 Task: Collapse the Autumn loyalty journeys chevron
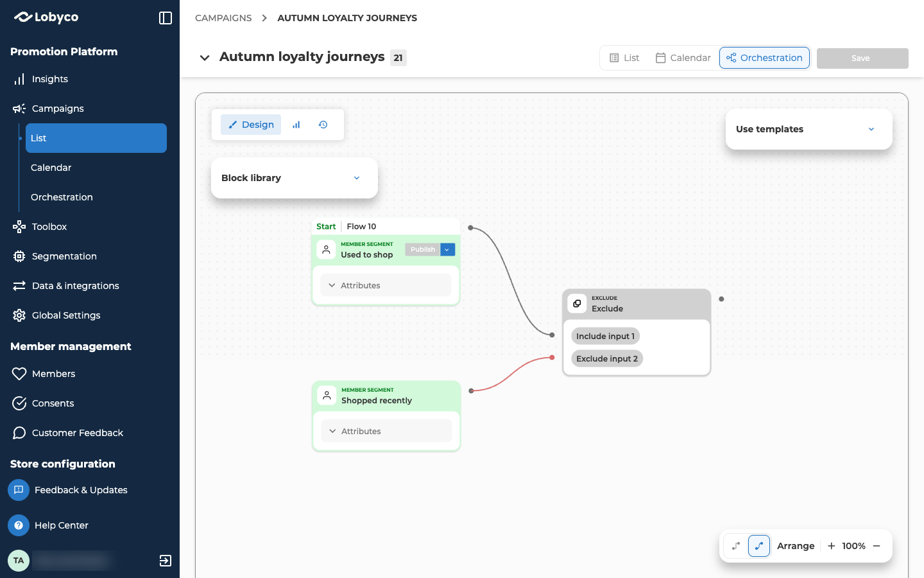[205, 58]
